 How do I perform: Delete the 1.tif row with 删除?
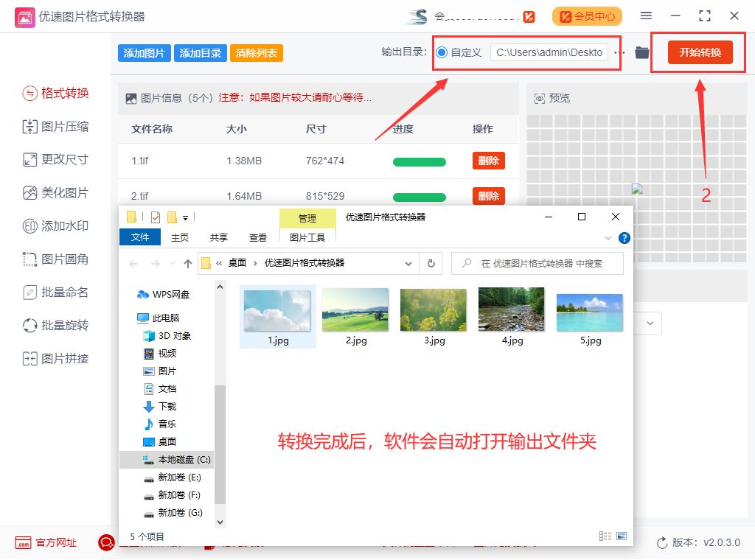click(489, 161)
